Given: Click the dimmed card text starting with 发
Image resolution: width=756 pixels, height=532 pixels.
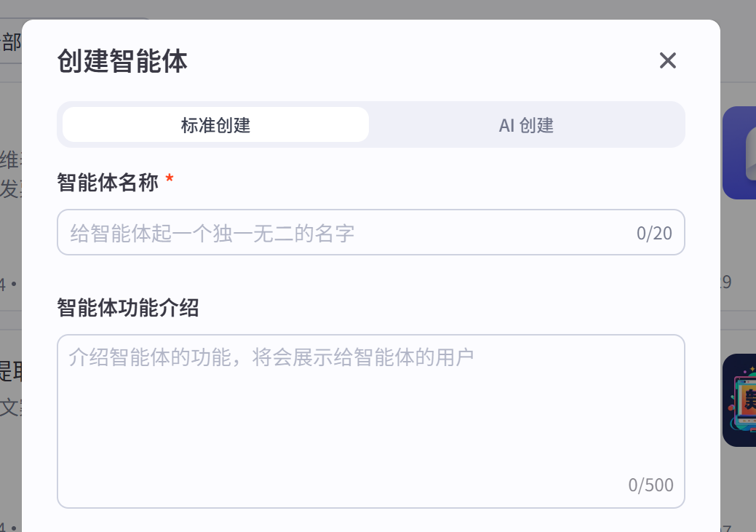Looking at the screenshot, I should click(10, 189).
